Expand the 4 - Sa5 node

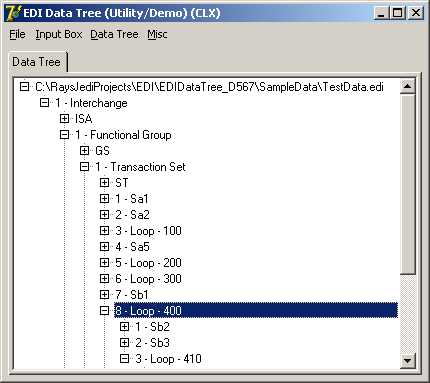104,247
